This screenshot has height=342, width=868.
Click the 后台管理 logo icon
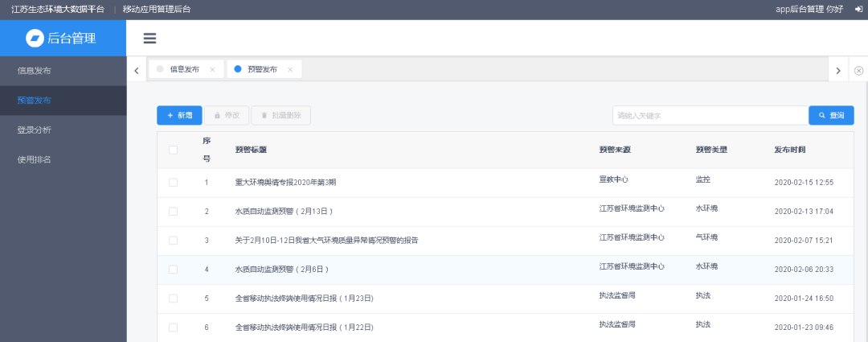click(35, 39)
